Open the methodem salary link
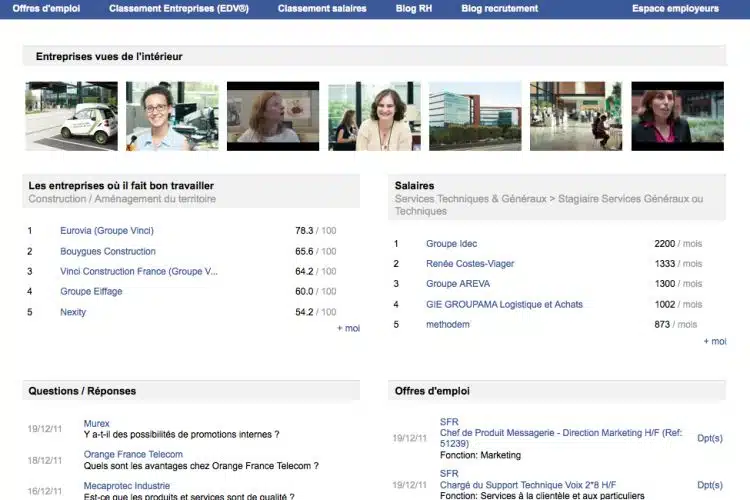Screen dimensions: 750x500 pyautogui.click(x=448, y=324)
